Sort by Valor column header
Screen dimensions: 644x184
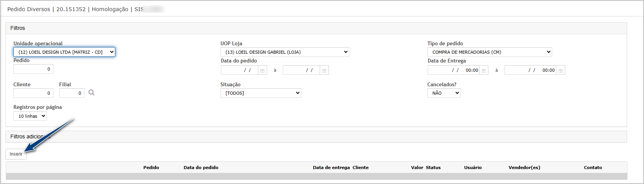coord(417,168)
